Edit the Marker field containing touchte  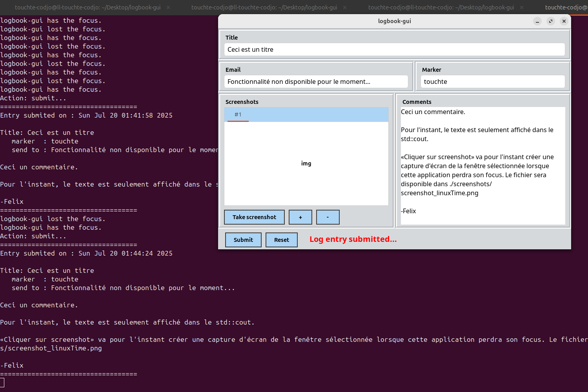pyautogui.click(x=493, y=82)
